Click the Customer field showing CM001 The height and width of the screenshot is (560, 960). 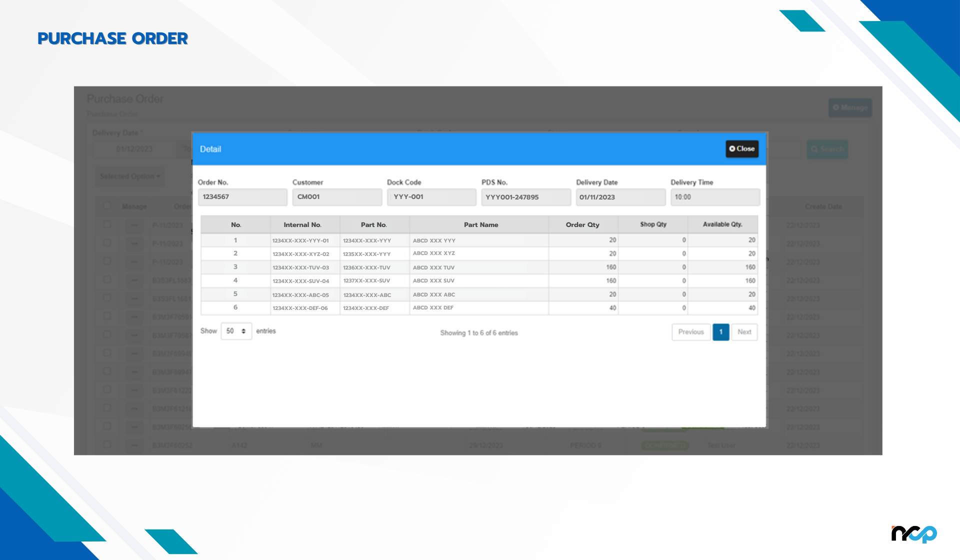337,197
